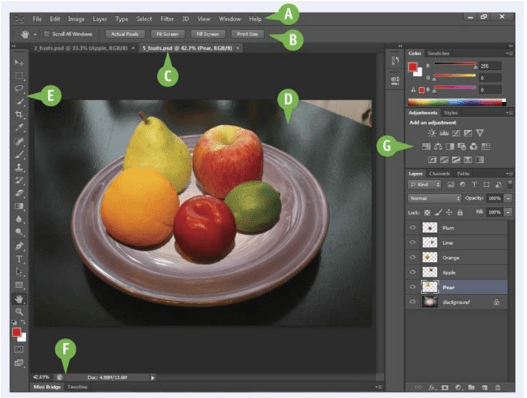Open the Window menu
527x398 pixels.
(230, 19)
